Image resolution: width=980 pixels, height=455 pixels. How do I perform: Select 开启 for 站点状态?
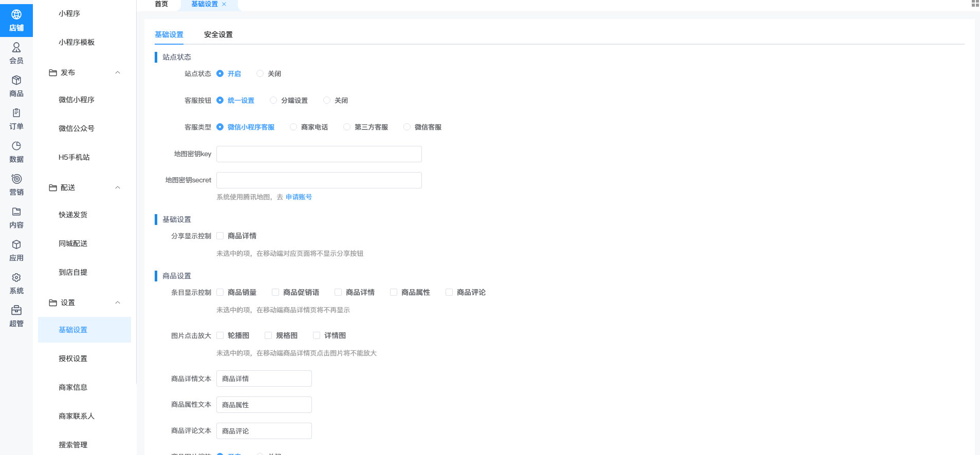[229, 73]
